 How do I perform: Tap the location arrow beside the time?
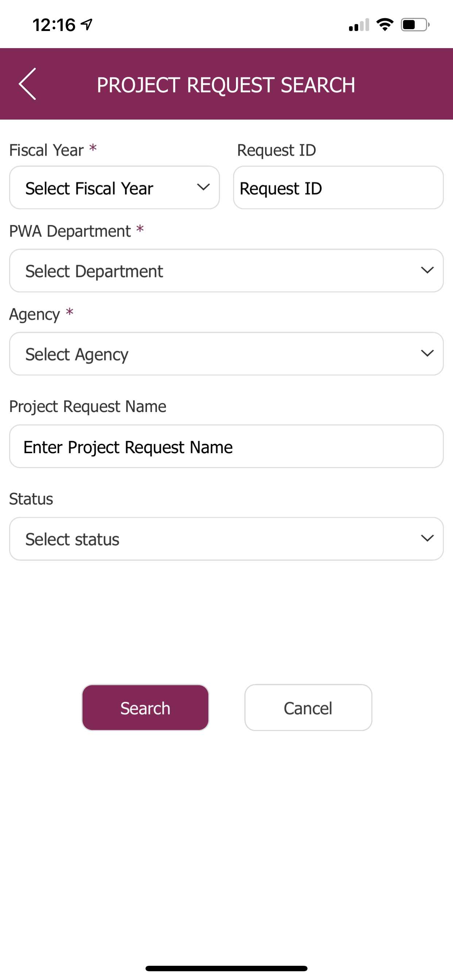(x=87, y=25)
